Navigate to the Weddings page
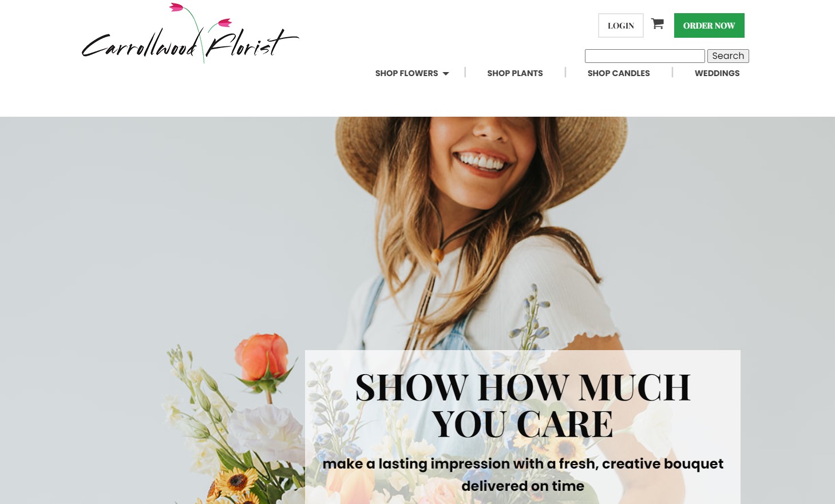The height and width of the screenshot is (504, 835). pos(717,73)
